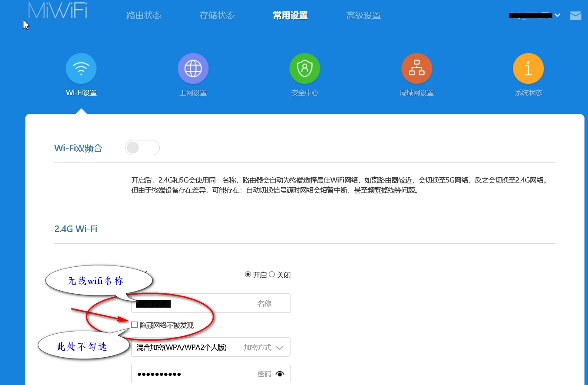Switch to the 路由状态 tab
Viewport: 588px width, 385px height.
(144, 16)
